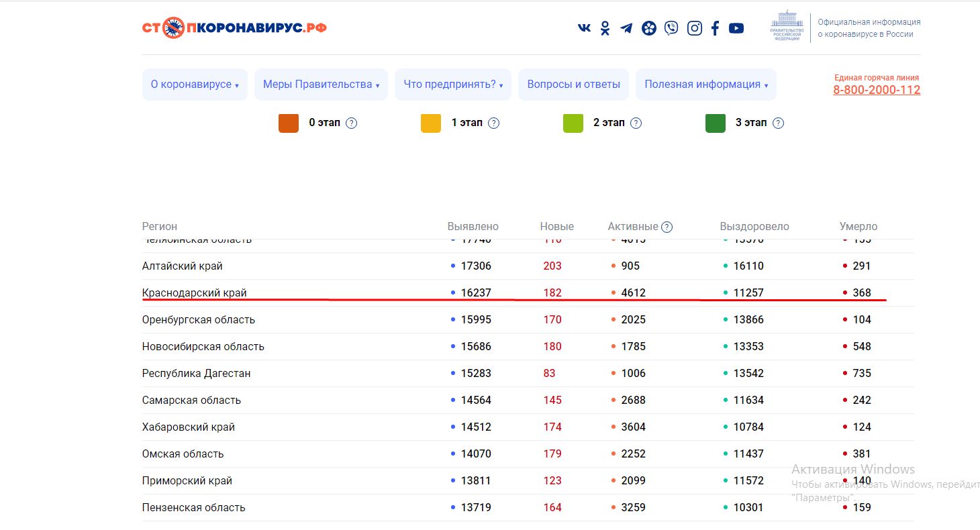Open the Viber icon link
980x530 pixels.
coord(671,28)
